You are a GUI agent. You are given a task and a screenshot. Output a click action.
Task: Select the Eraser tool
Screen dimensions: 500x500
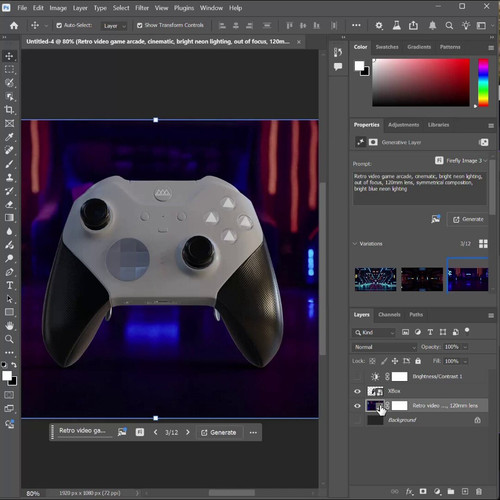point(9,204)
